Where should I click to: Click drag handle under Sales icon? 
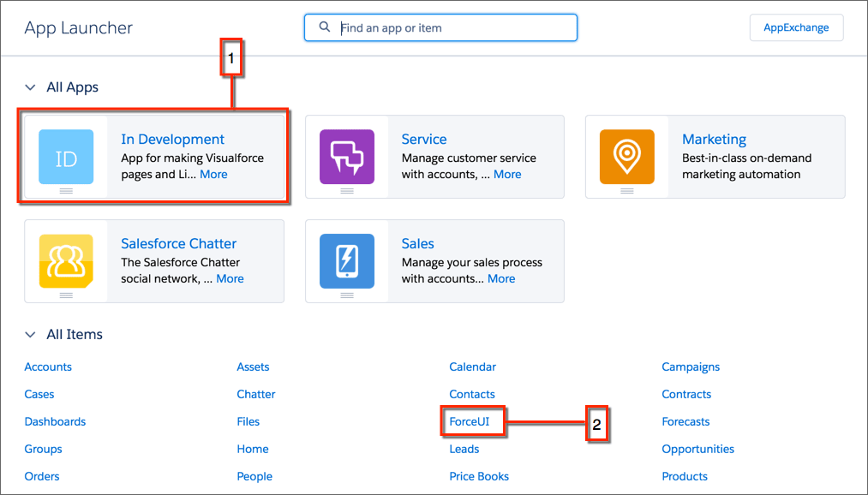[x=347, y=295]
